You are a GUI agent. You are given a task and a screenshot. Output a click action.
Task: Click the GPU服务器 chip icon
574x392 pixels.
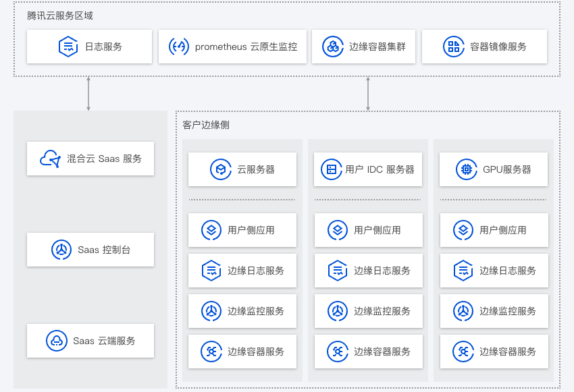pyautogui.click(x=467, y=169)
